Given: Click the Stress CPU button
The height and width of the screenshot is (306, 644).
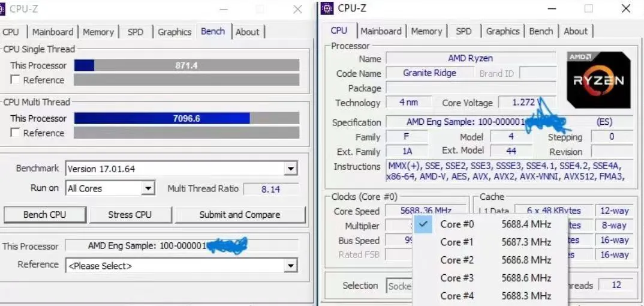Looking at the screenshot, I should pyautogui.click(x=129, y=214).
